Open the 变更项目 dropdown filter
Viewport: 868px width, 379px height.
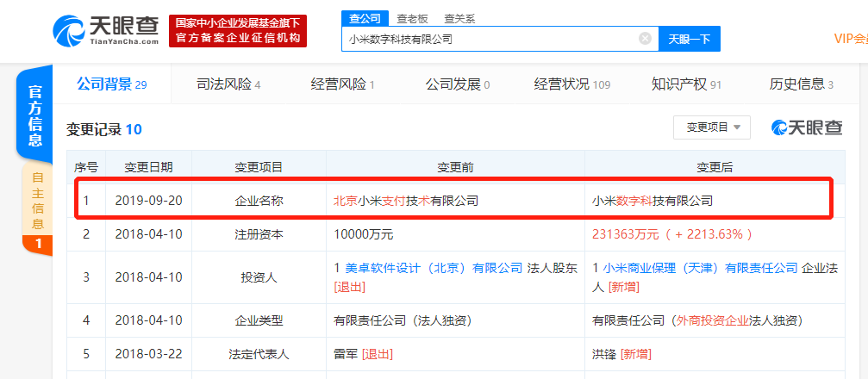pos(712,127)
